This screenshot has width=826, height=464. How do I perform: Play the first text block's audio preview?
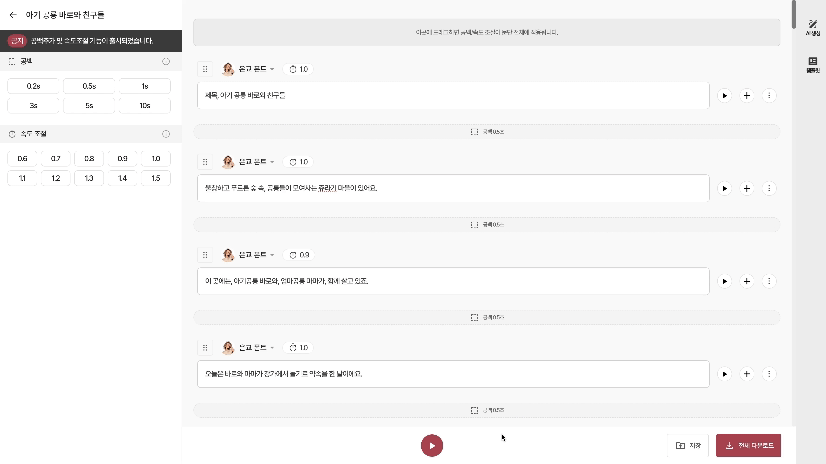(x=724, y=95)
